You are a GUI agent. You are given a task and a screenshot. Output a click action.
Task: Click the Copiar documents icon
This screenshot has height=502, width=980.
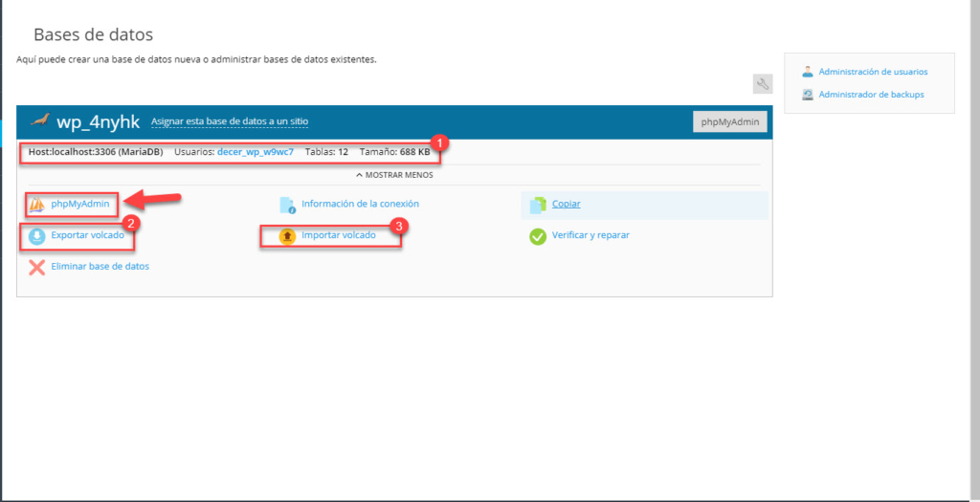click(538, 205)
